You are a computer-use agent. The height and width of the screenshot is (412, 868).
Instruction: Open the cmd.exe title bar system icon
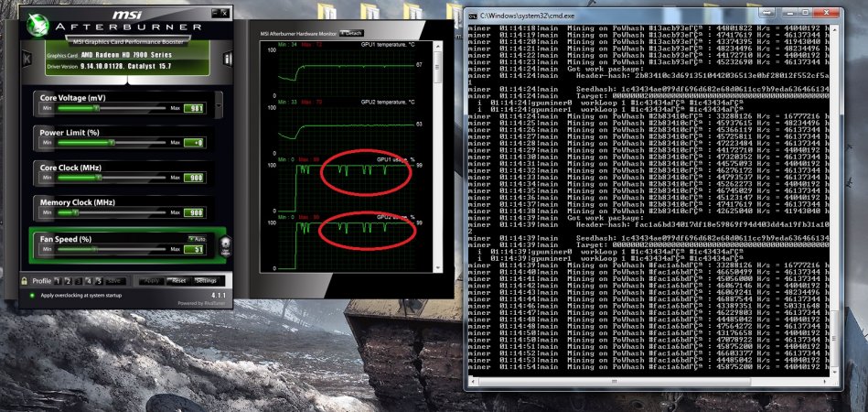[x=473, y=15]
